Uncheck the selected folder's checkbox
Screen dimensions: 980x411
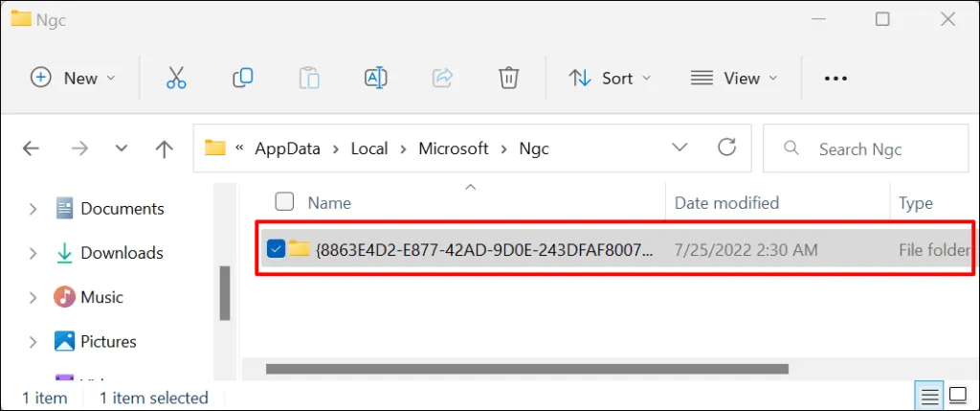[276, 249]
